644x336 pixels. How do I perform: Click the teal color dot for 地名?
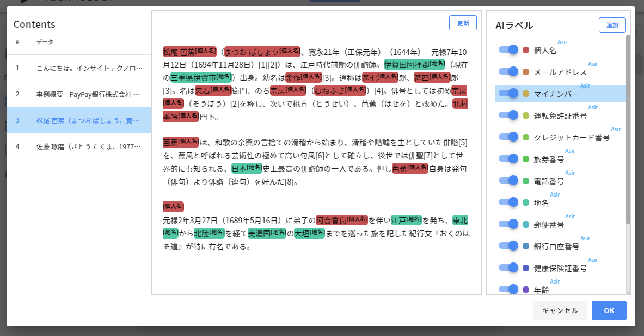526,203
